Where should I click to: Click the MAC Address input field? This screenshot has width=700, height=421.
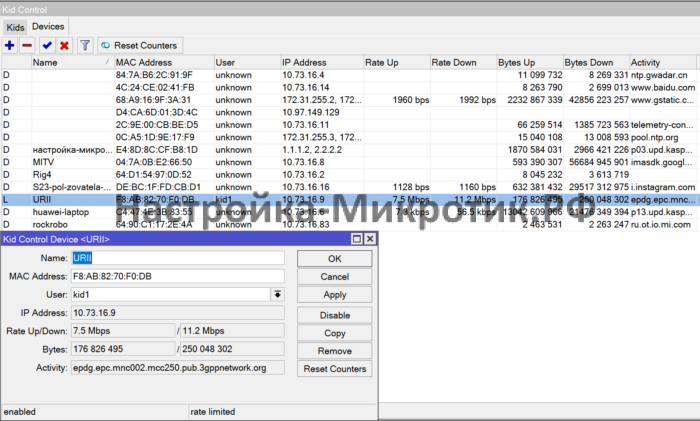[x=177, y=275]
